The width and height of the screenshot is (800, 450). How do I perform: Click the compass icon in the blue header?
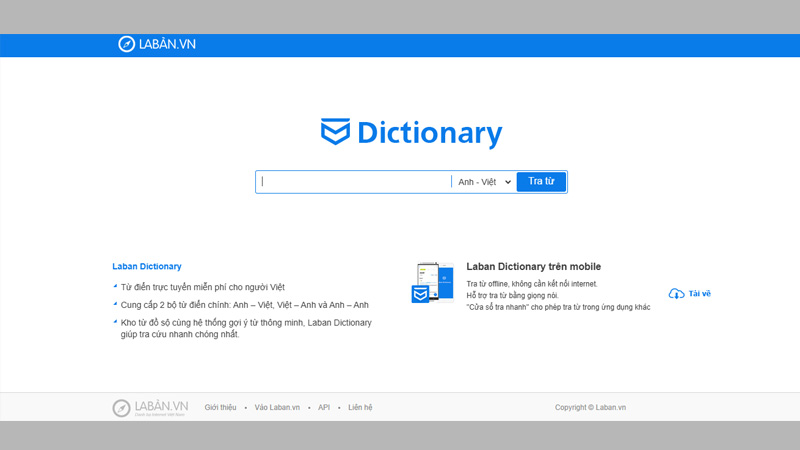126,44
